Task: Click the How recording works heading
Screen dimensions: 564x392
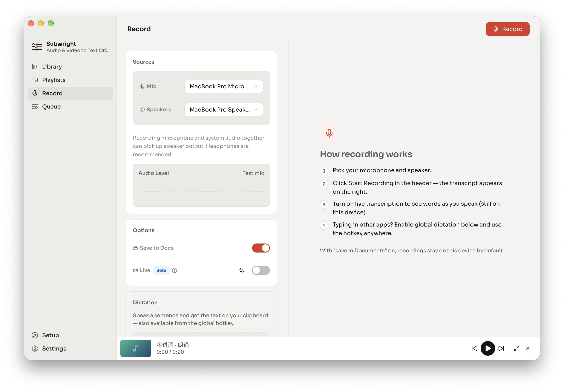Action: (x=366, y=154)
